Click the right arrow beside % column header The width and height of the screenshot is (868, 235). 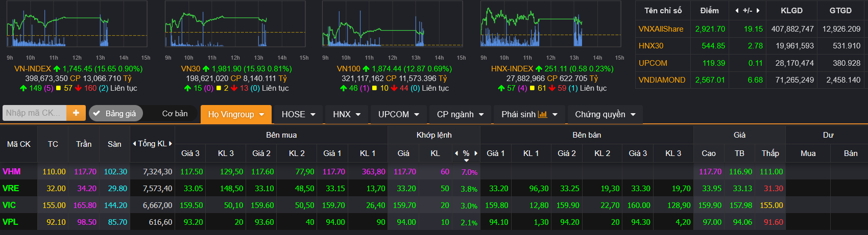pyautogui.click(x=476, y=153)
